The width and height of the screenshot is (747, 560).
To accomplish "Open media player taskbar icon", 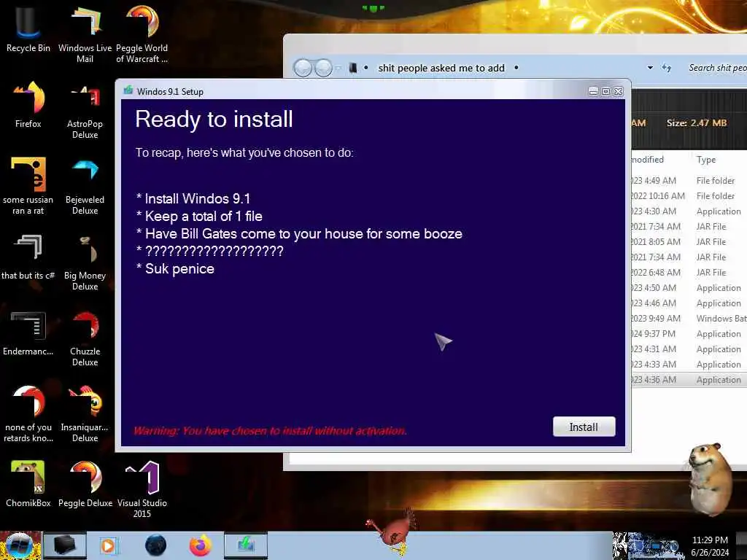I will (108, 545).
